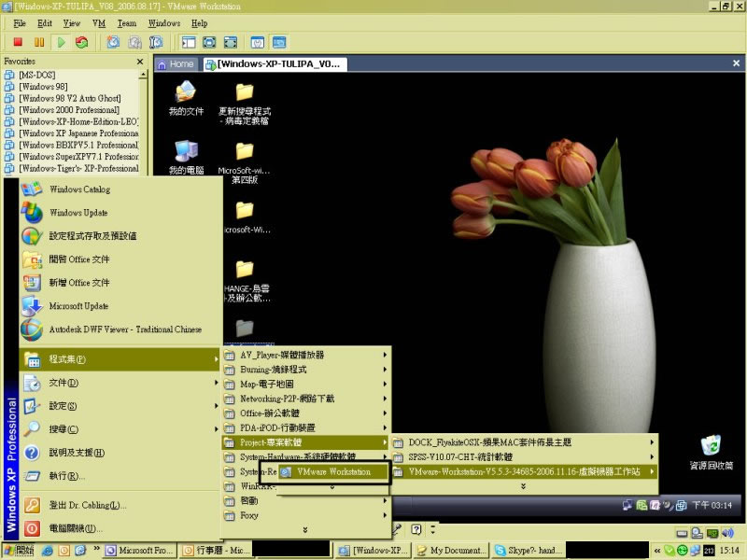Click 電腦關機(U)... shut down
This screenshot has height=560, width=747.
(120, 528)
